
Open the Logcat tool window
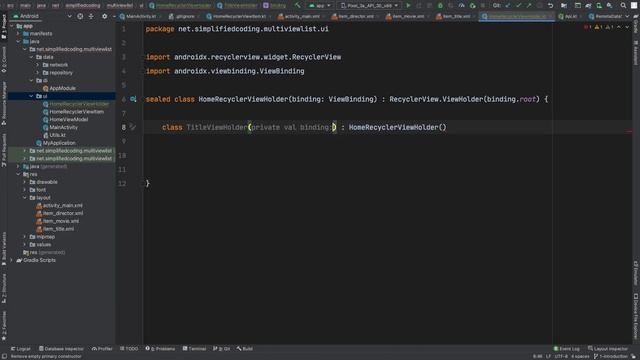pyautogui.click(x=21, y=349)
